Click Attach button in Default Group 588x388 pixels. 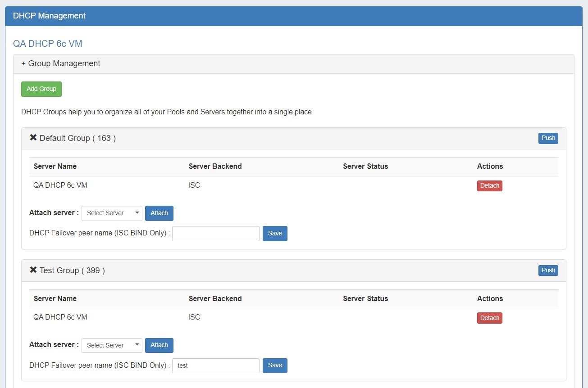coord(159,213)
